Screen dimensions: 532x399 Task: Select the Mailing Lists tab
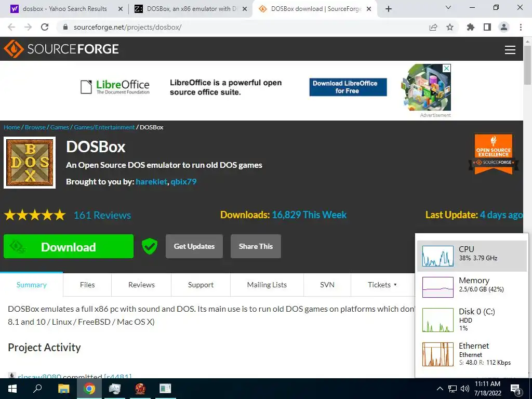point(267,285)
